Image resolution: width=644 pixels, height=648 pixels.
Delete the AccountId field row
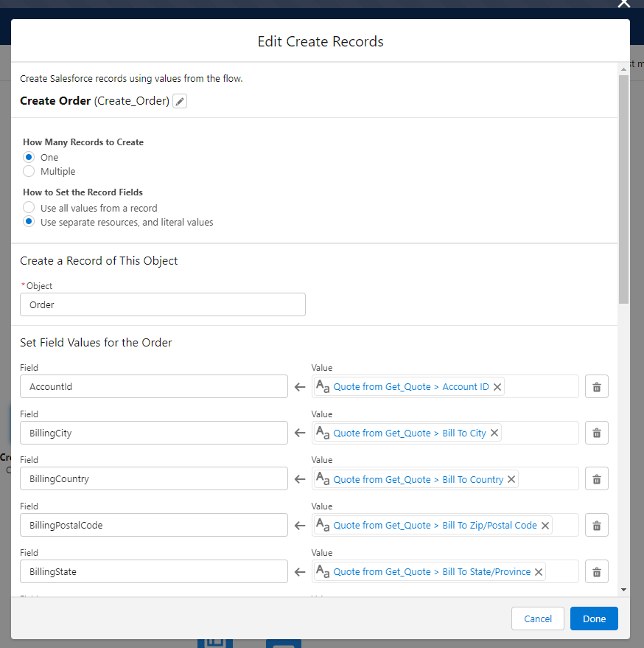[x=597, y=387]
